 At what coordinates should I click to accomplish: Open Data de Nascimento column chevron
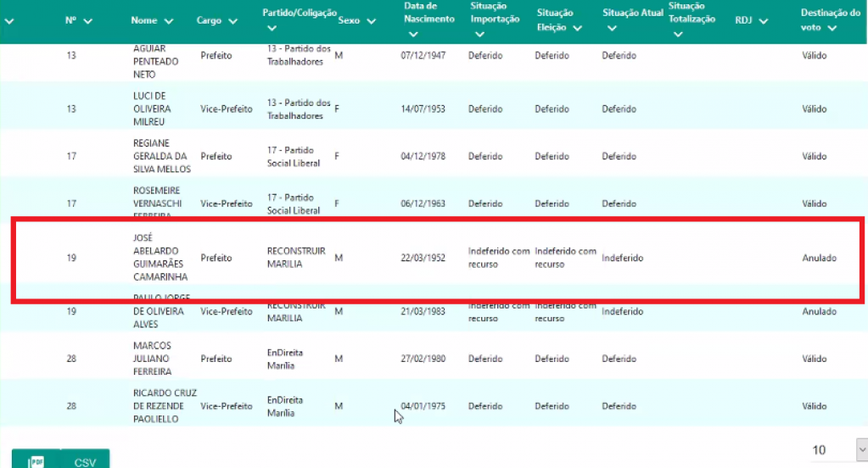click(413, 34)
